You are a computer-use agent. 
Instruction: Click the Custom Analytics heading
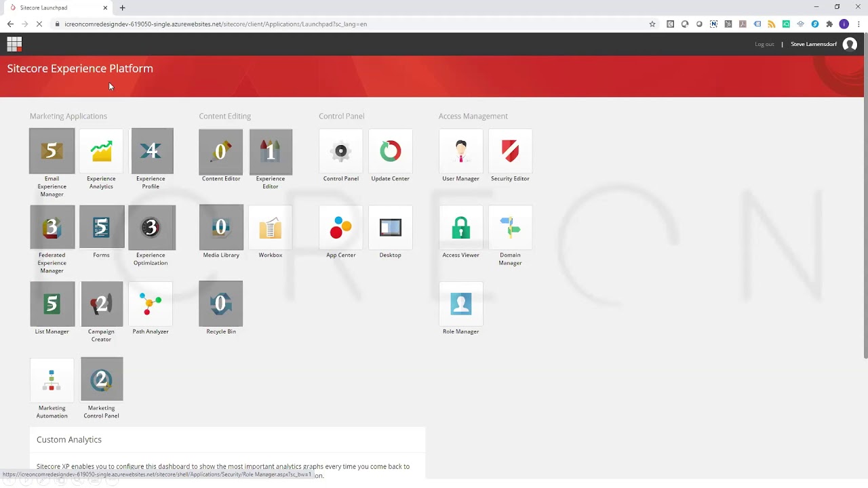pyautogui.click(x=69, y=439)
